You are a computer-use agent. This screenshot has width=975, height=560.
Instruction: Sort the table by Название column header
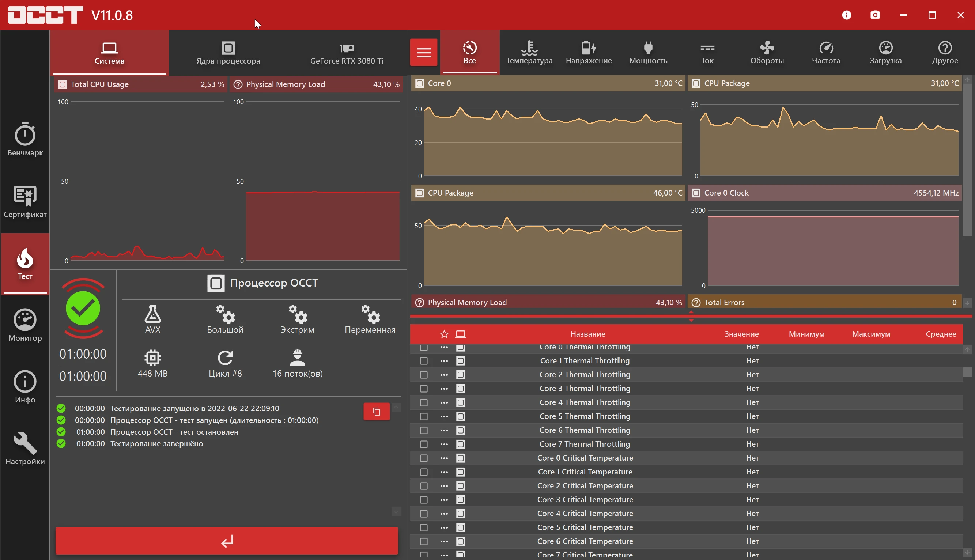tap(587, 334)
